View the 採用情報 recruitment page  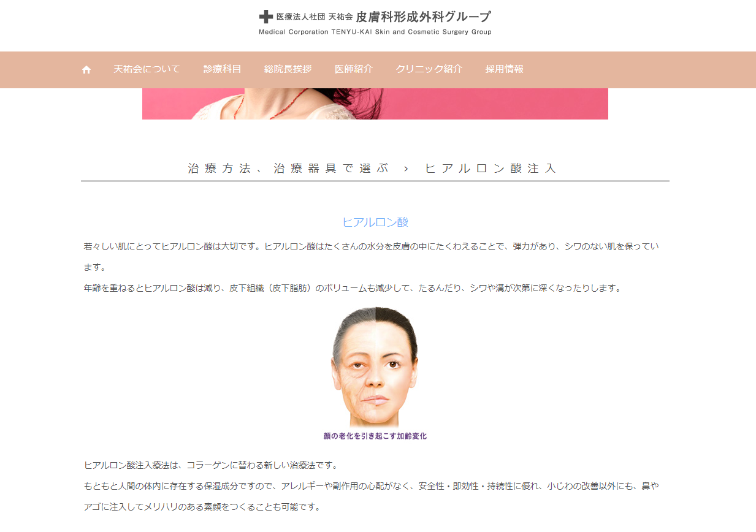(503, 70)
